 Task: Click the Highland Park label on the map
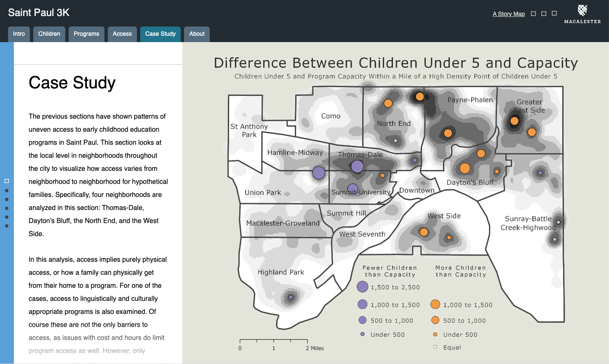(281, 272)
